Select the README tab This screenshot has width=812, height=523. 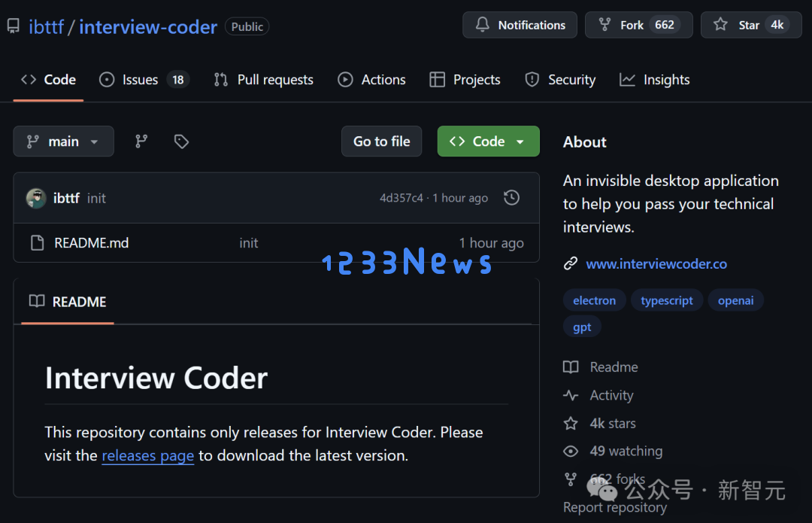tap(68, 302)
